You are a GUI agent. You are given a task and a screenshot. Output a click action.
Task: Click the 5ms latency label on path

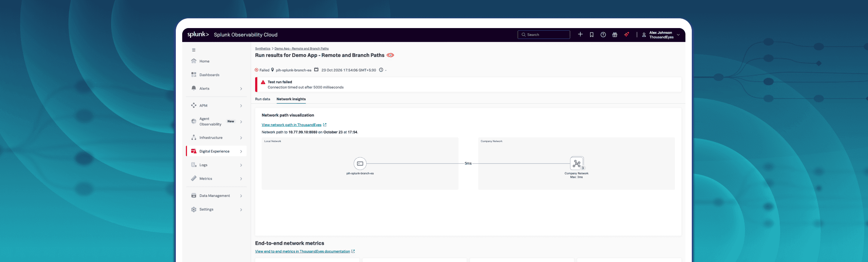click(x=468, y=164)
